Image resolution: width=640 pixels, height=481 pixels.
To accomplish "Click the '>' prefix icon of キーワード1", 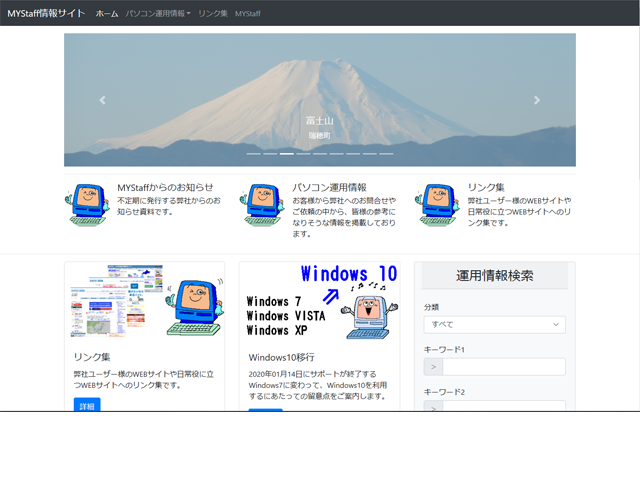I will pos(433,367).
